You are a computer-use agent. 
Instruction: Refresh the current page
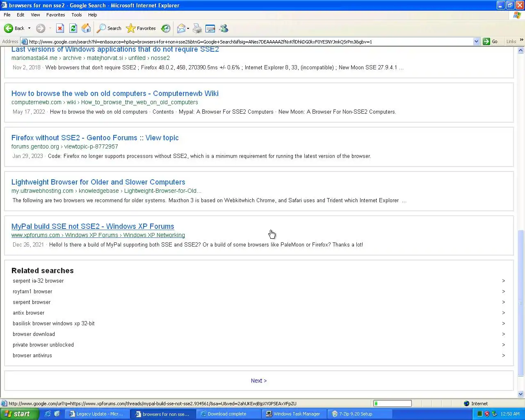point(73,28)
